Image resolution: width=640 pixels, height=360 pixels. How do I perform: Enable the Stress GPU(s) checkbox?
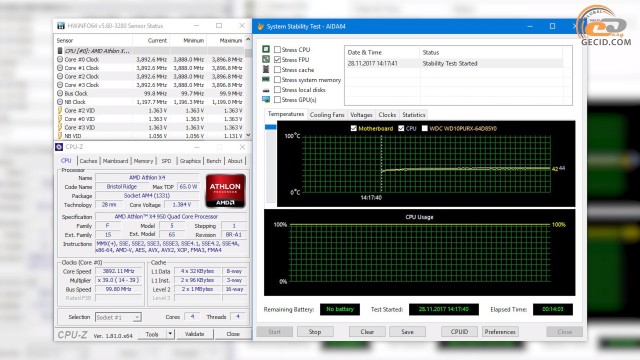point(277,100)
